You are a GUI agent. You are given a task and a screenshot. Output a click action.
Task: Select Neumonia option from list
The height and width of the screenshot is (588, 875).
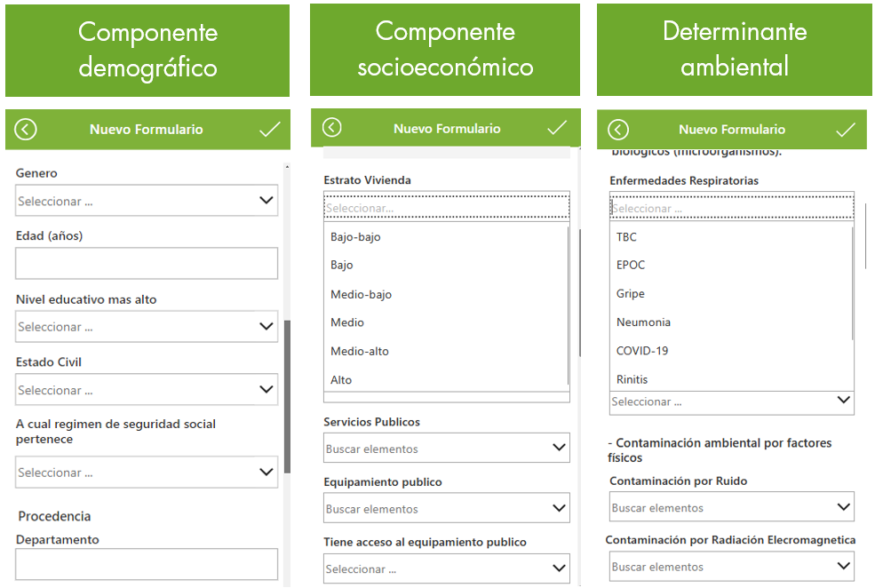pyautogui.click(x=643, y=322)
